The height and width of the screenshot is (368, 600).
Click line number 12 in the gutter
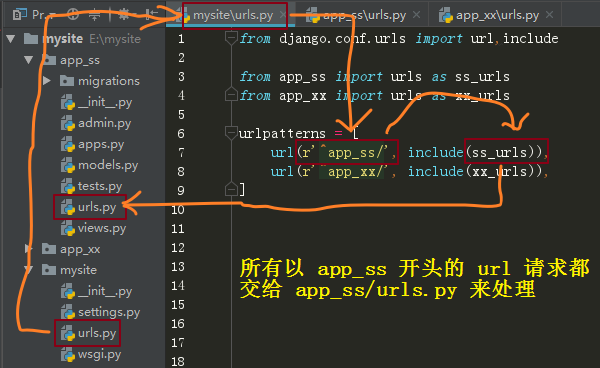pyautogui.click(x=178, y=248)
